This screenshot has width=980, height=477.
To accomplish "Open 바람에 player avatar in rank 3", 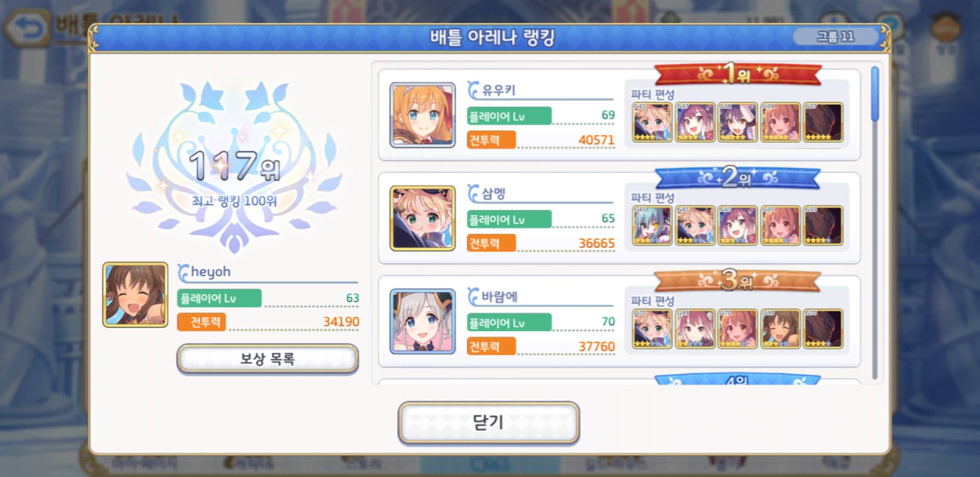I will [422, 322].
